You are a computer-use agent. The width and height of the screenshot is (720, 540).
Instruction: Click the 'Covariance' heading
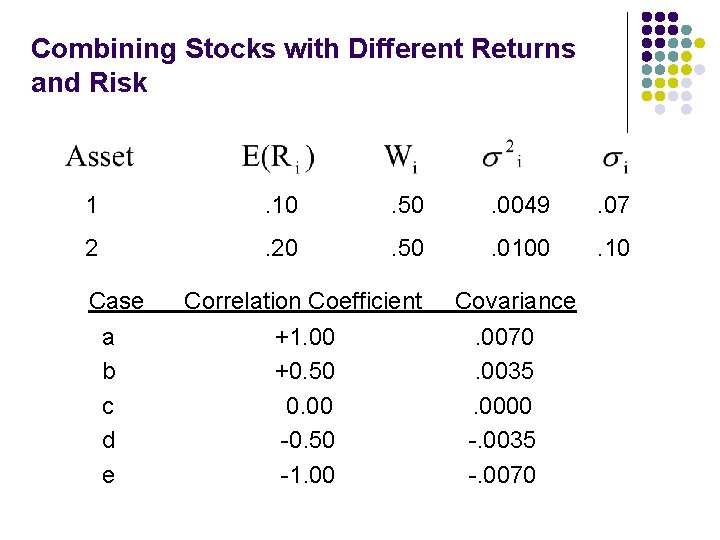[x=515, y=301]
